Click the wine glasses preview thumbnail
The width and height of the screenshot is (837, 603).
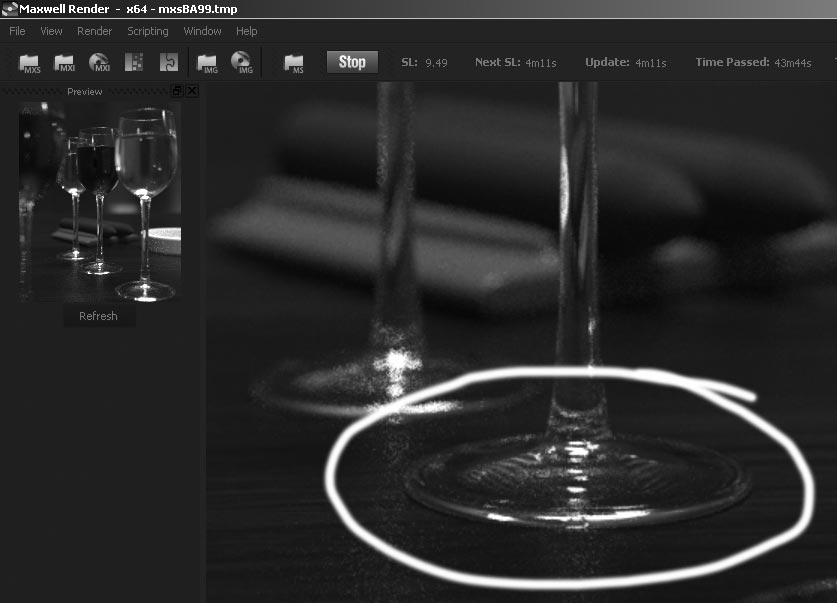pyautogui.click(x=100, y=202)
